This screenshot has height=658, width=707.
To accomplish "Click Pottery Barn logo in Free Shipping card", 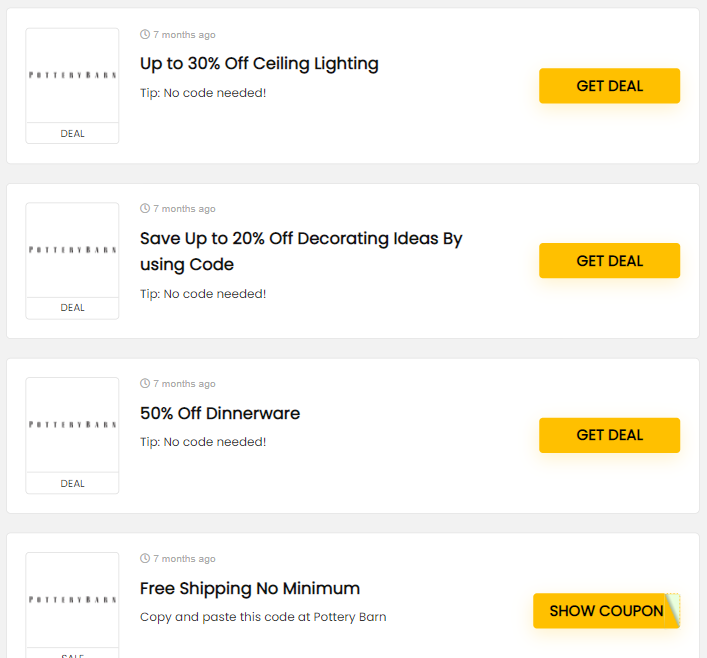I will click(72, 600).
